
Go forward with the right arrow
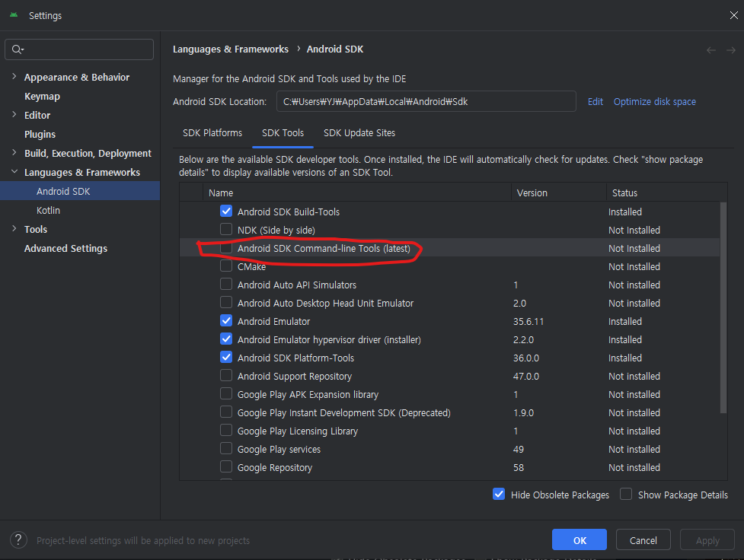[x=731, y=49]
